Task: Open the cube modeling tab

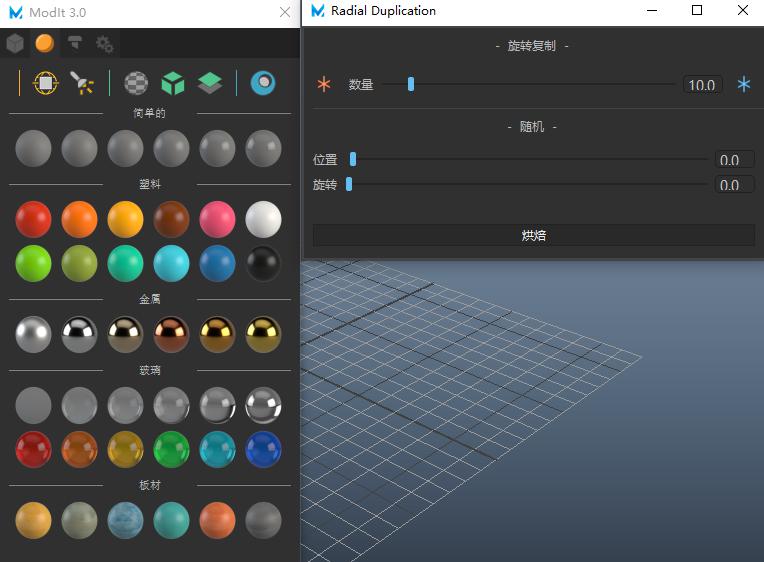Action: [15, 43]
